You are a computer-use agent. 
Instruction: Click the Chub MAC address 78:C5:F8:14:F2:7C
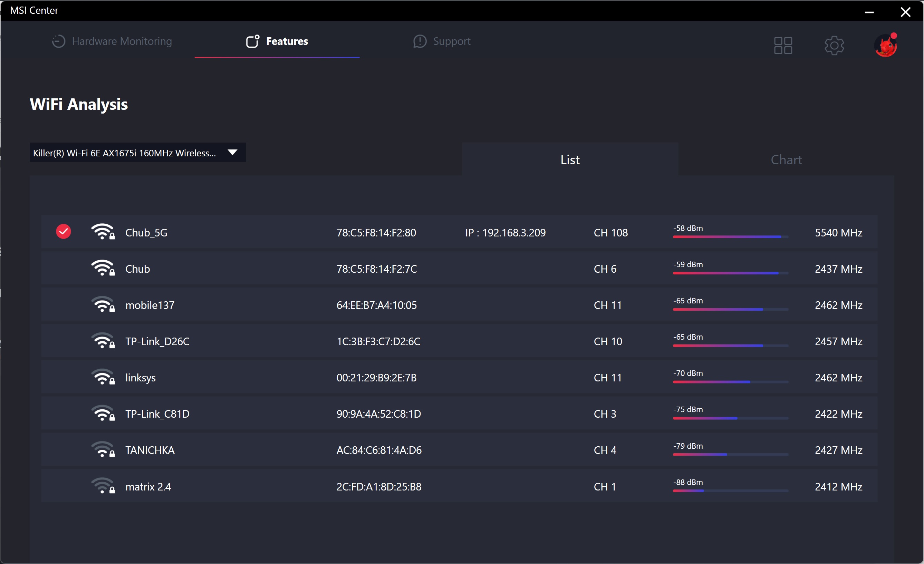(x=376, y=269)
